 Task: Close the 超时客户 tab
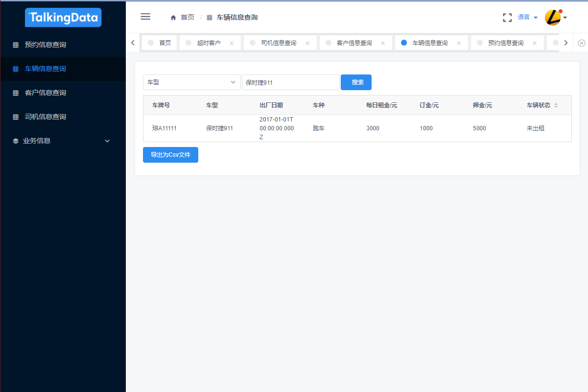coord(232,43)
